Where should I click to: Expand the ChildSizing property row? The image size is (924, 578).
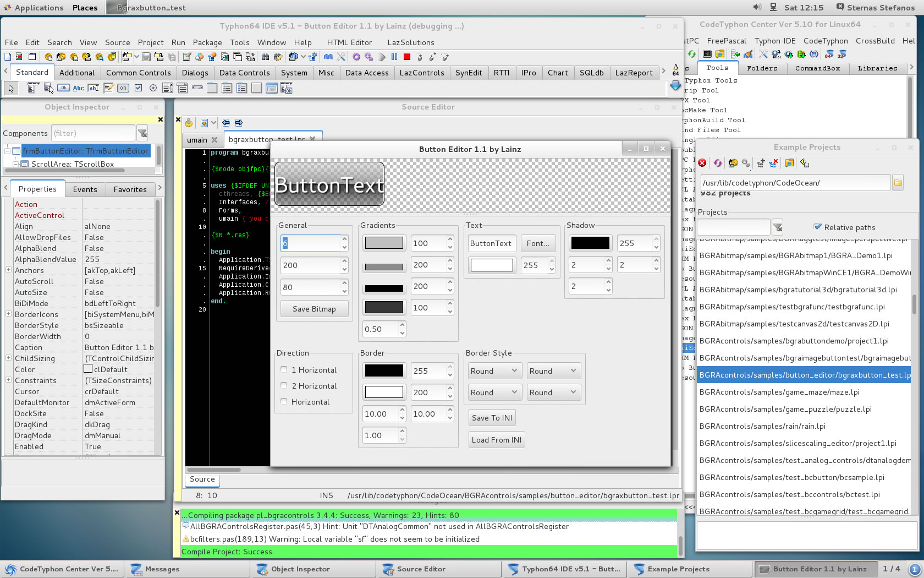[x=8, y=358]
